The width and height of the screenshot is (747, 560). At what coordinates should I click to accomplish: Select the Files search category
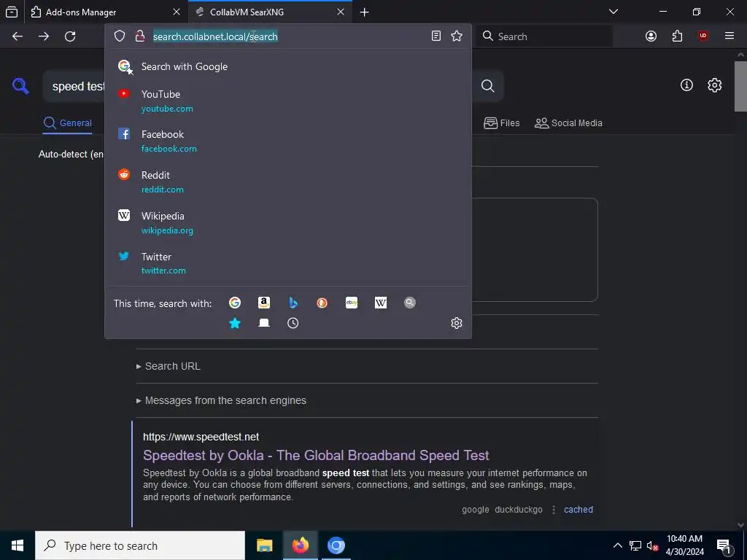click(x=501, y=122)
